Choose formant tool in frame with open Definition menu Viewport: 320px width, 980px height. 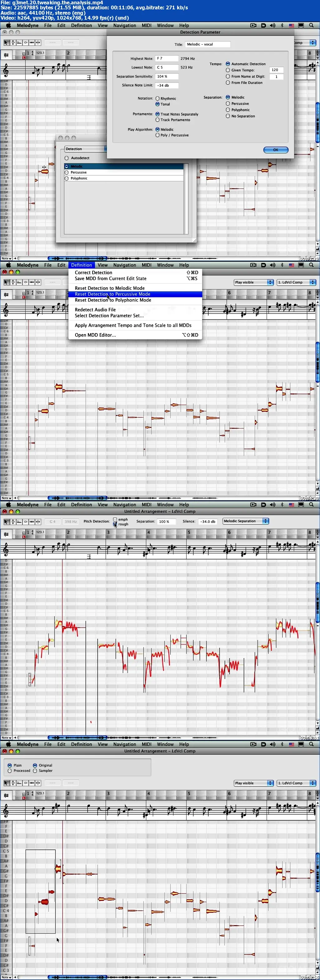point(19,282)
